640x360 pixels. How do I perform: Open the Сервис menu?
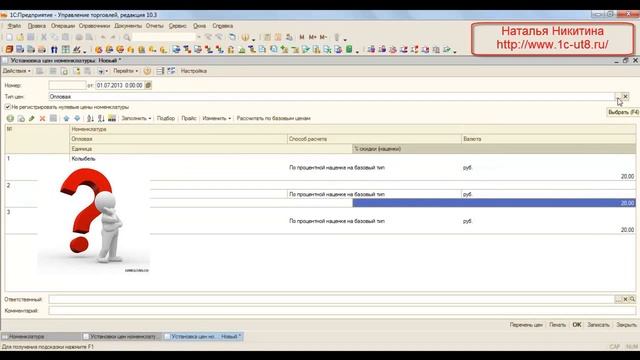pos(178,26)
